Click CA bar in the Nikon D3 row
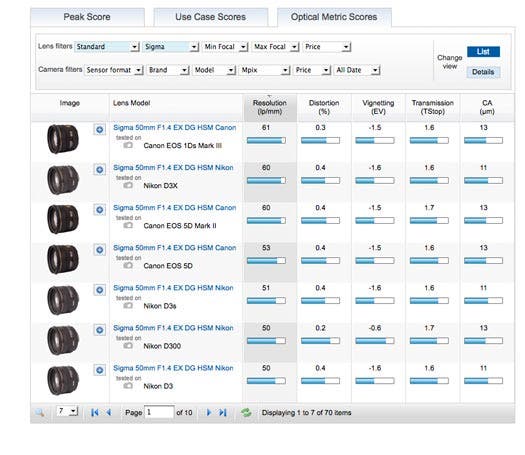 tap(483, 381)
